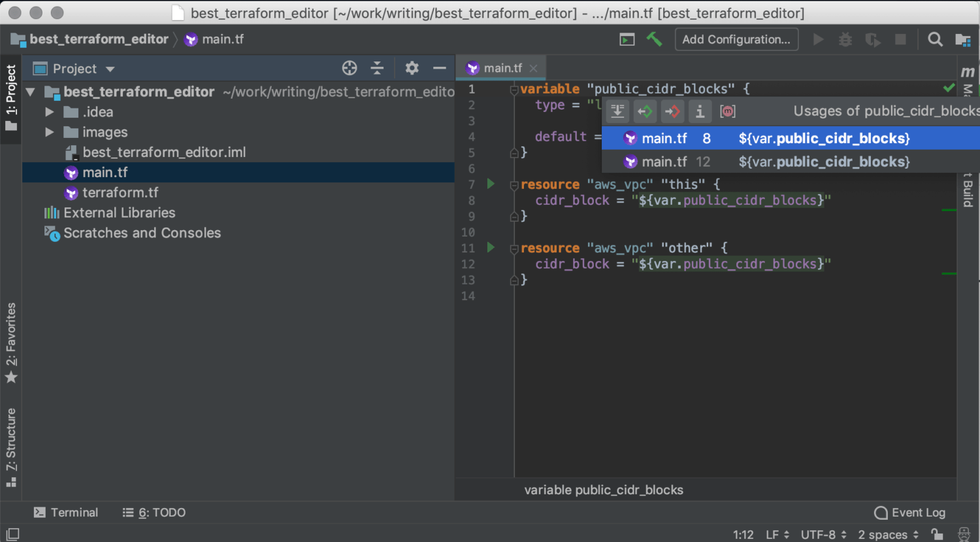This screenshot has width=980, height=542.
Task: Open Add Configuration dropdown
Action: (736, 39)
